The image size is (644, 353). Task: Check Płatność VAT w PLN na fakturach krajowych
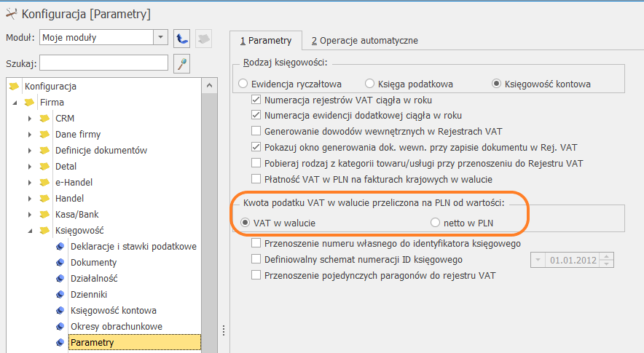256,179
